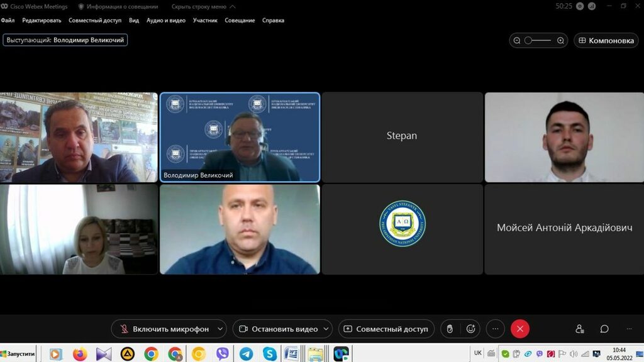Show the participants panel

point(580,329)
